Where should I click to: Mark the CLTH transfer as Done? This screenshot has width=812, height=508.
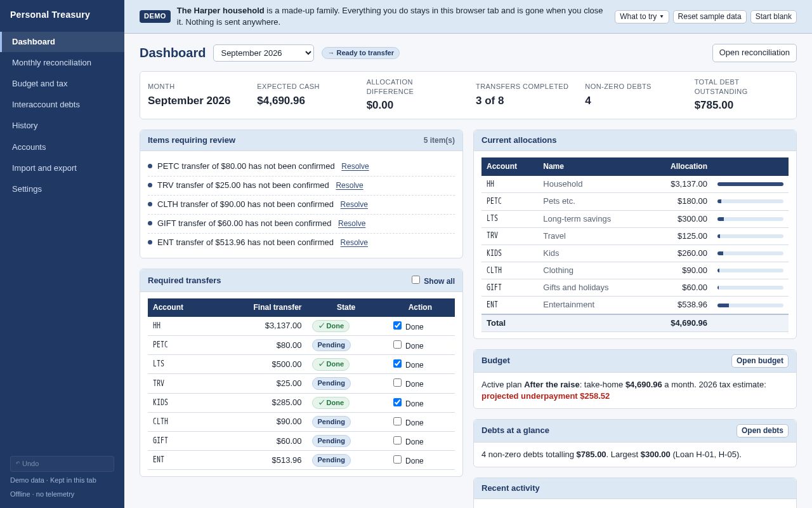tap(397, 422)
